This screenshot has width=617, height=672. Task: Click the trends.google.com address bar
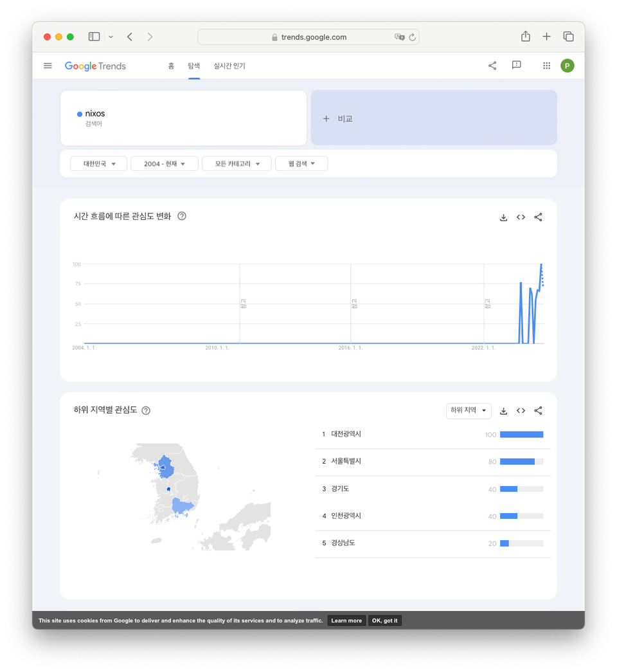[x=308, y=37]
